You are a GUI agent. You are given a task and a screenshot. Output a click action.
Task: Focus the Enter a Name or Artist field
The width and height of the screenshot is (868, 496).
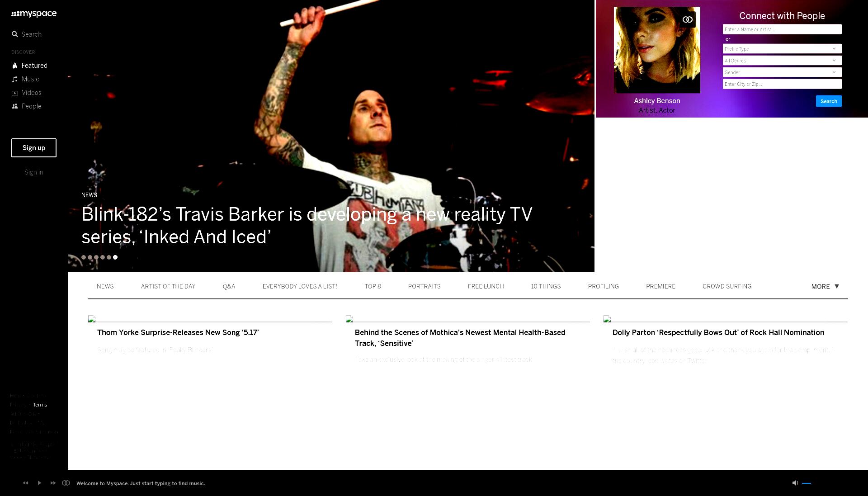tap(782, 29)
